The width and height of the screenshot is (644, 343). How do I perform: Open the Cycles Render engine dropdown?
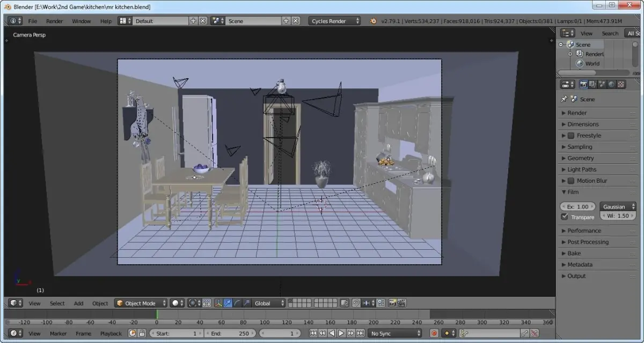point(335,21)
